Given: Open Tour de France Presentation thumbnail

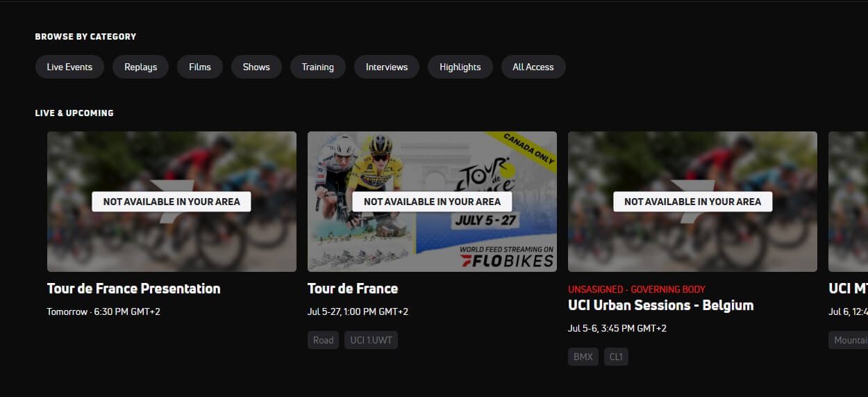Looking at the screenshot, I should [x=172, y=202].
